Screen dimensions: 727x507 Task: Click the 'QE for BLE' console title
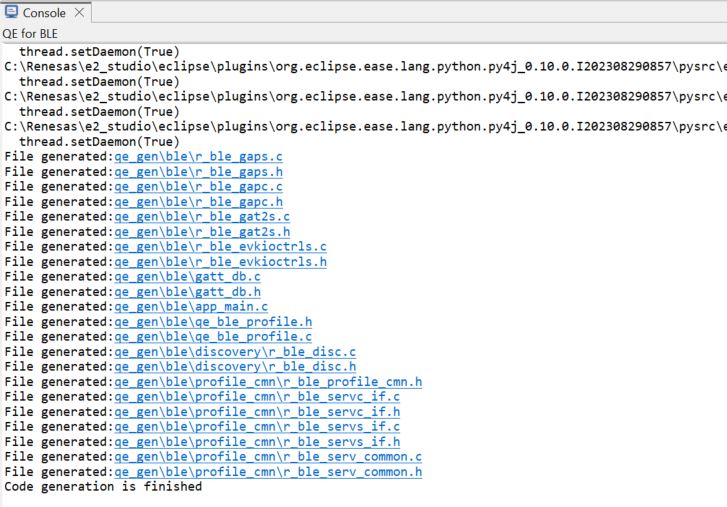tap(30, 34)
